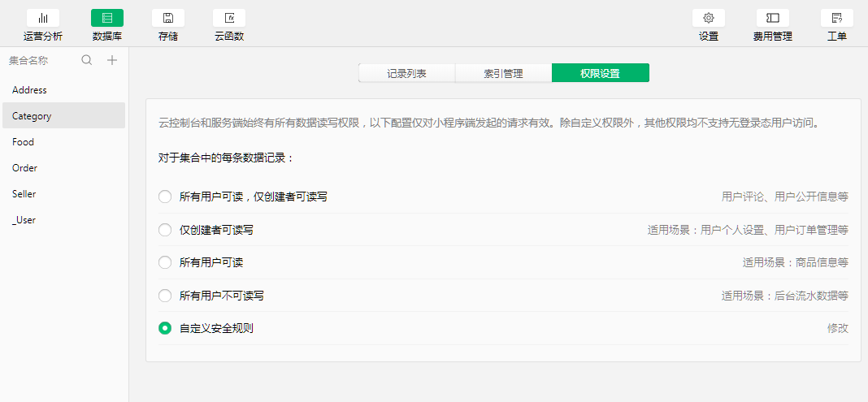Open the Seller collection
868x402 pixels.
[x=63, y=193]
